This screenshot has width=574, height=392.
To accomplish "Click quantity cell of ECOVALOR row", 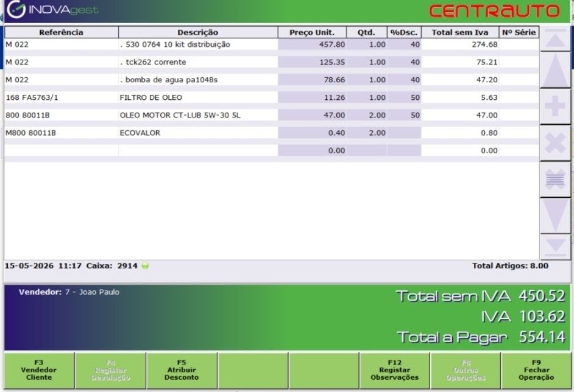I will point(366,133).
